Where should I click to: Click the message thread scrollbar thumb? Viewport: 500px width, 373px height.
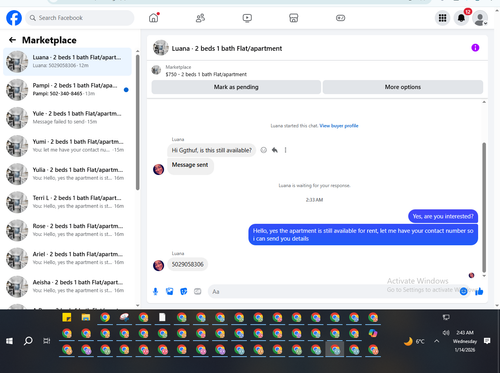pyautogui.click(x=484, y=207)
